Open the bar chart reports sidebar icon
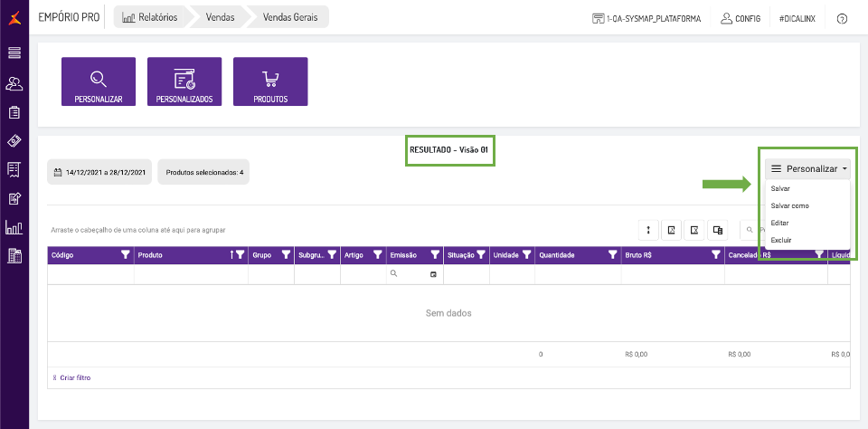 click(x=14, y=227)
